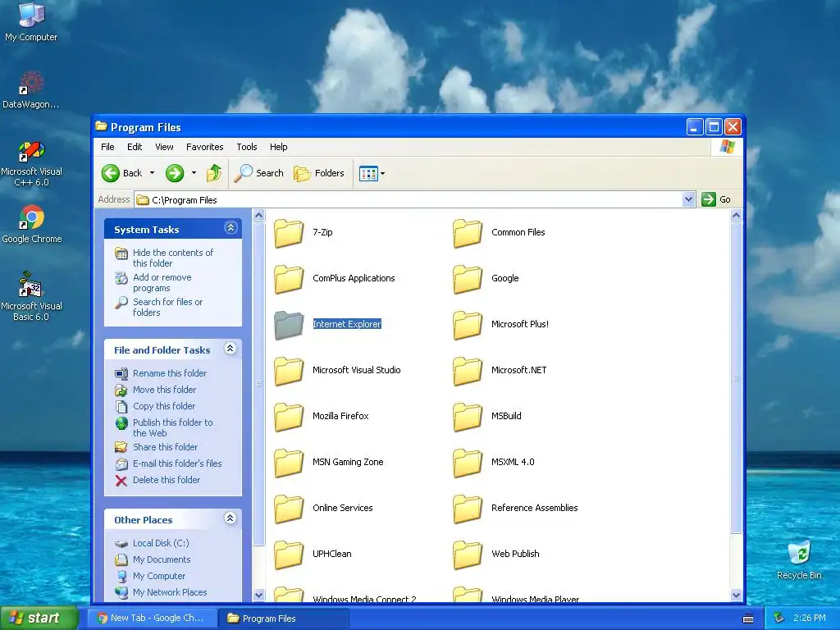This screenshot has width=840, height=630.
Task: Open the Favorites menu
Action: 204,147
